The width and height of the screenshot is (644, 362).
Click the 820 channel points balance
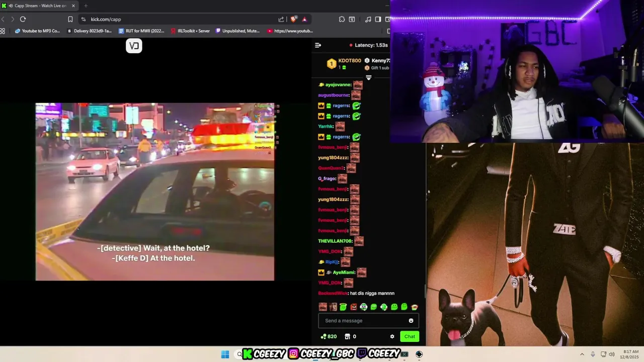[x=329, y=336]
